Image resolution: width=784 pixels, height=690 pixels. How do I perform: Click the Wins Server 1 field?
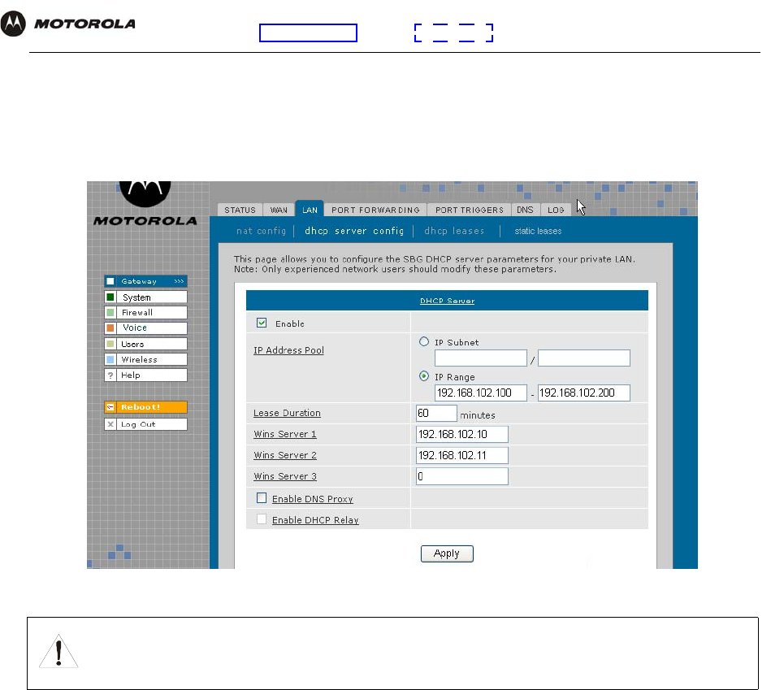click(462, 434)
